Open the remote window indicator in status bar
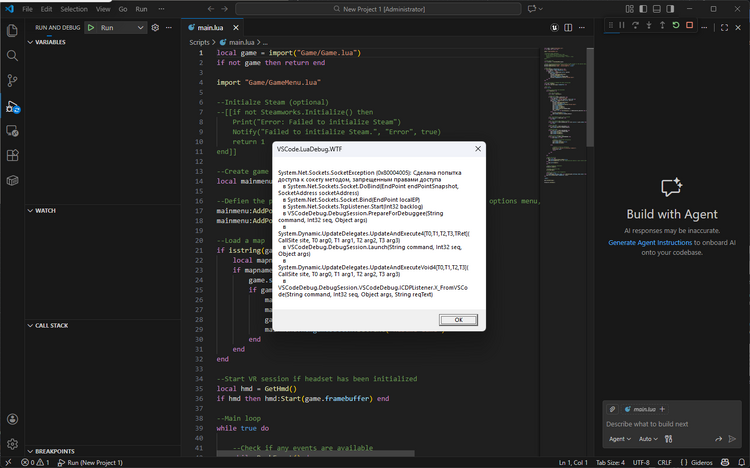 8,463
